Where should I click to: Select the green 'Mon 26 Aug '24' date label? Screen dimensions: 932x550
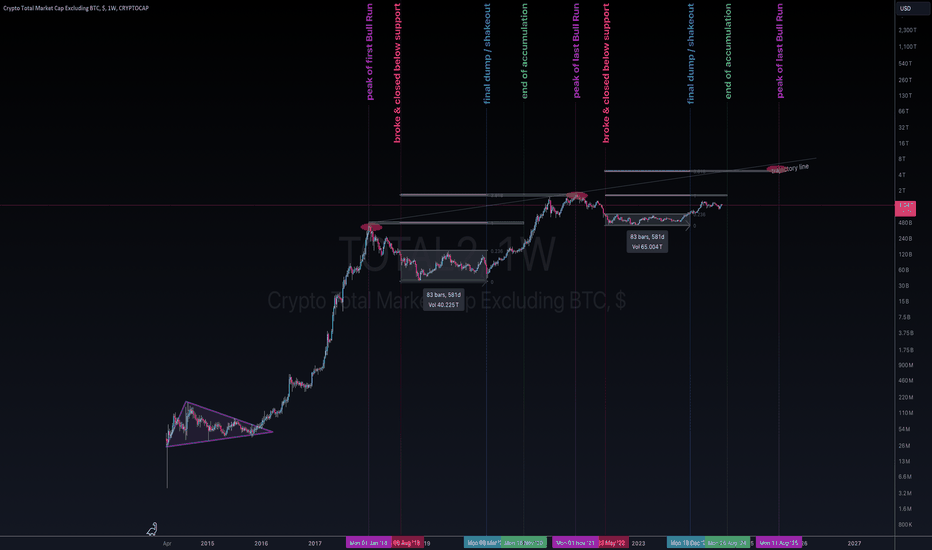[728, 543]
